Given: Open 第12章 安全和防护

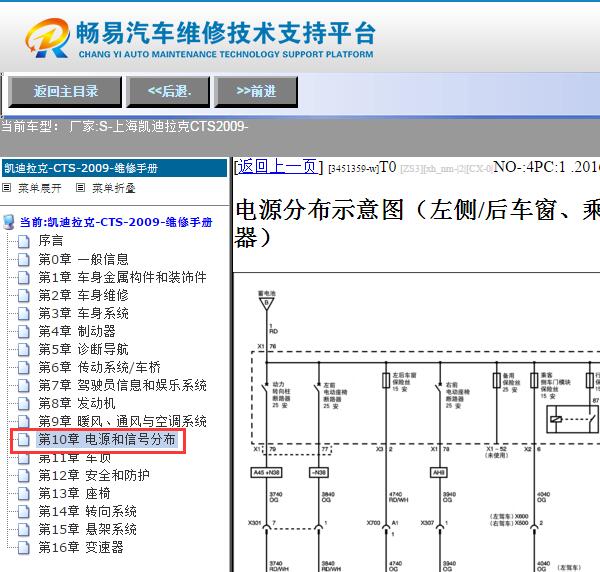Looking at the screenshot, I should pos(94,475).
